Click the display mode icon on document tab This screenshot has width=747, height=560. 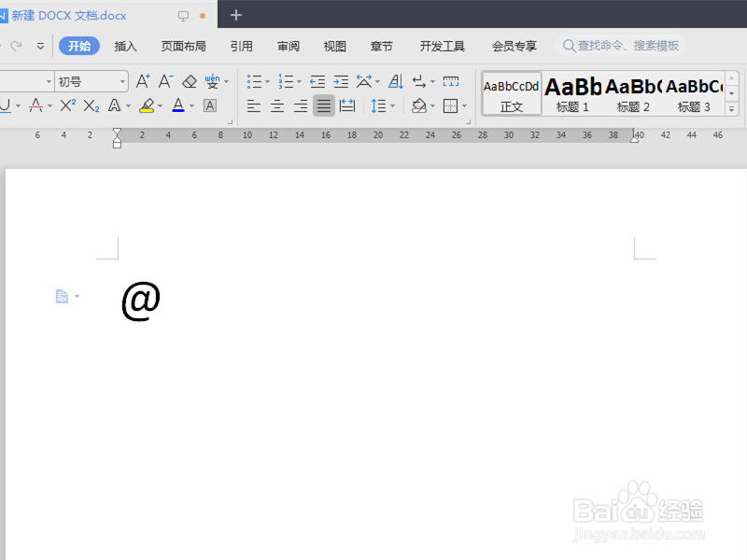coord(183,16)
